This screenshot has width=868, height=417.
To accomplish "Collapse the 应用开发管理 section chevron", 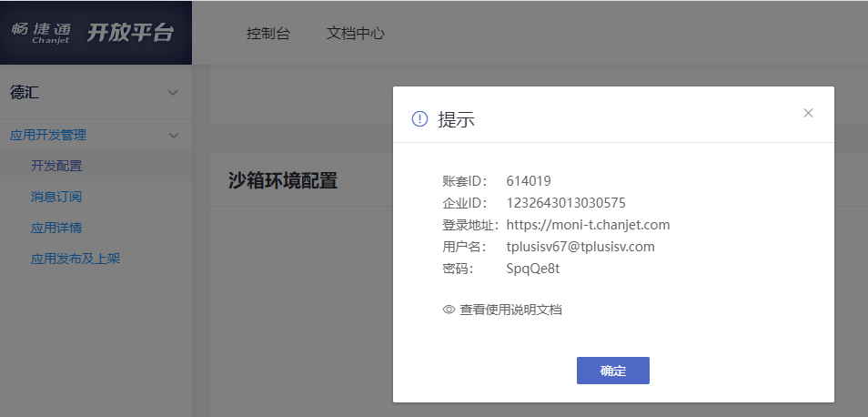I will (173, 135).
